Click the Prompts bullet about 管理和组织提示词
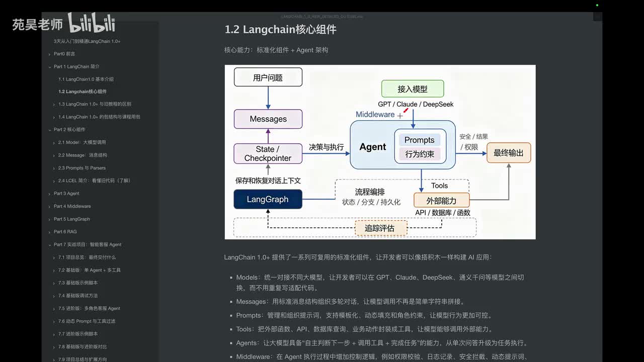 coord(364,316)
